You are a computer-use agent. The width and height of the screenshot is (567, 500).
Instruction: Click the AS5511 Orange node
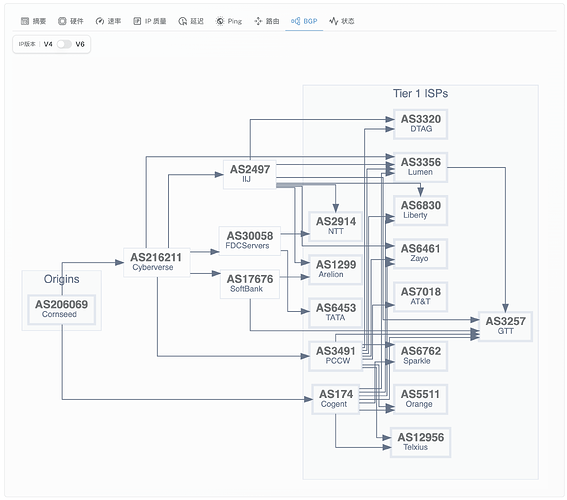click(421, 399)
